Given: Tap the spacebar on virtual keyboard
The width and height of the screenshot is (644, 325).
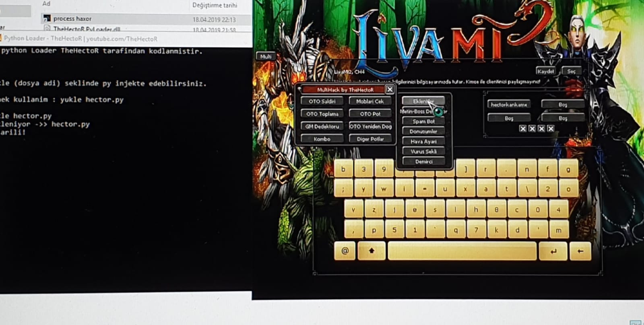Looking at the screenshot, I should point(462,251).
